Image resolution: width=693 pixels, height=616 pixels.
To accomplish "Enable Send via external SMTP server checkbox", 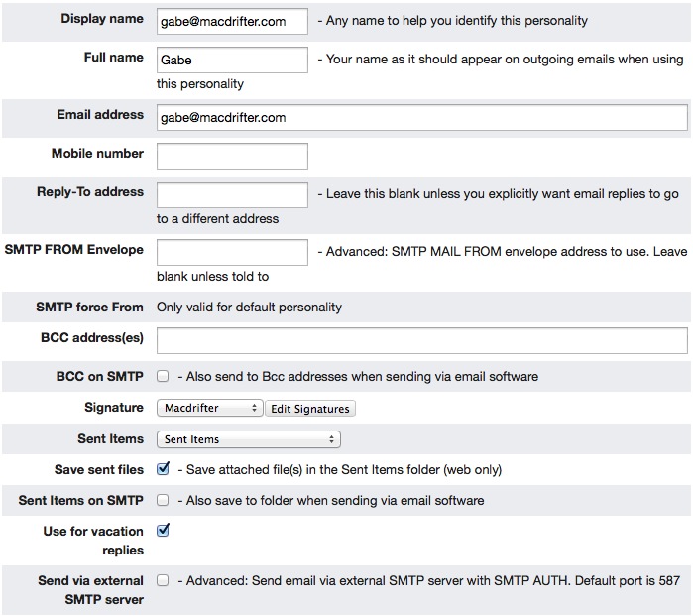I will (163, 580).
